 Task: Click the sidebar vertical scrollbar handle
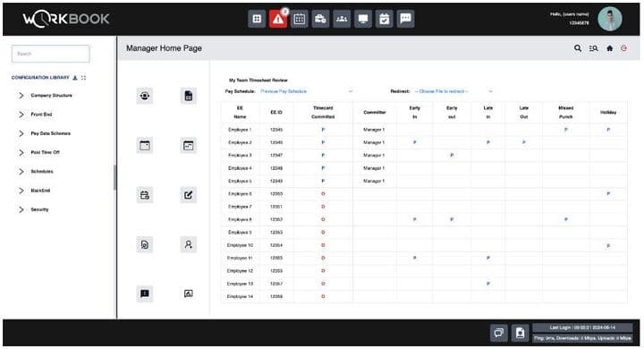[114, 177]
